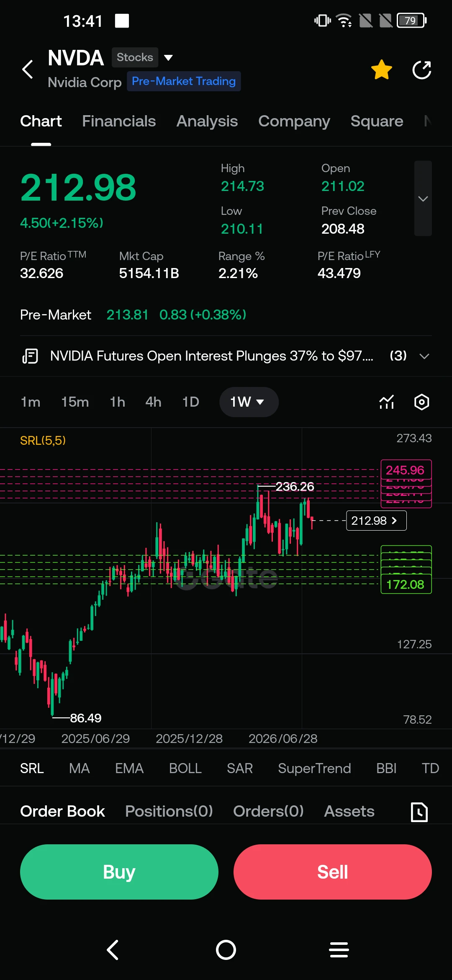Image resolution: width=452 pixels, height=980 pixels.
Task: Tap the 86.49 low marker on chart
Action: tap(85, 718)
